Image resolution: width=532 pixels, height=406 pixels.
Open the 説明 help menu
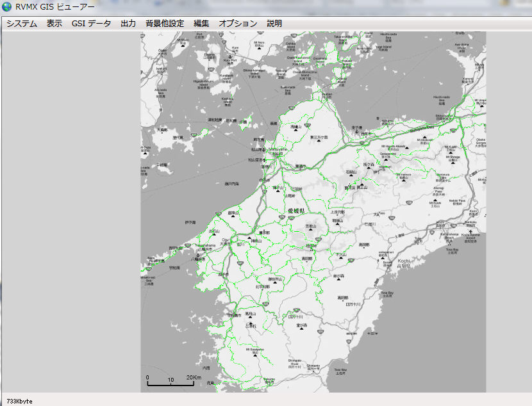click(x=274, y=23)
